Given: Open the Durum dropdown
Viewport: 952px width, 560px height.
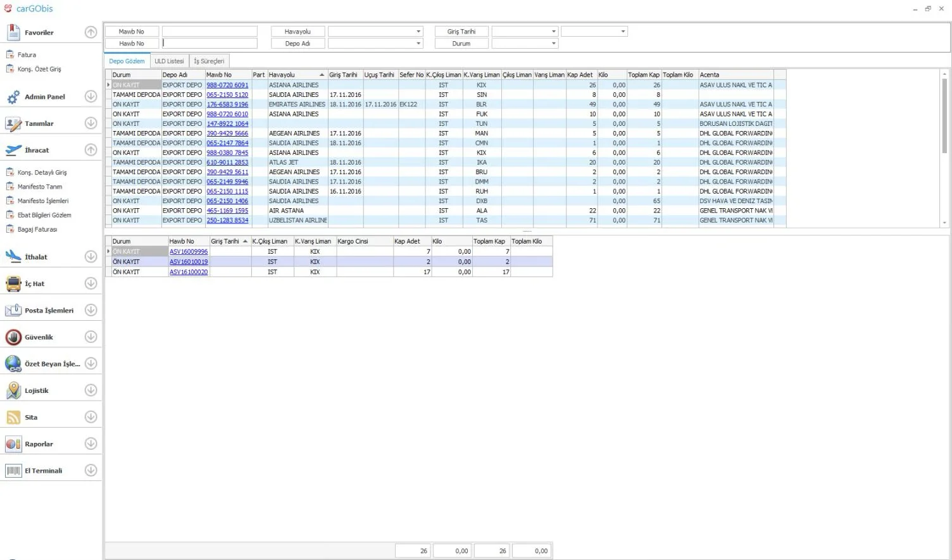Looking at the screenshot, I should 554,44.
